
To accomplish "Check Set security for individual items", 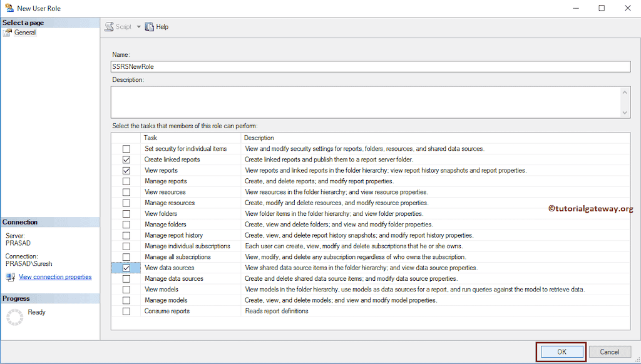I will pyautogui.click(x=127, y=148).
